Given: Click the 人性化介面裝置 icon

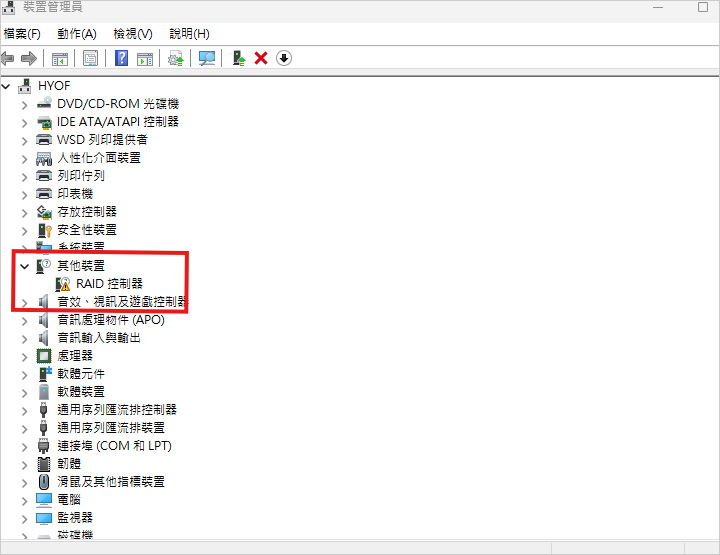Looking at the screenshot, I should pyautogui.click(x=44, y=158).
